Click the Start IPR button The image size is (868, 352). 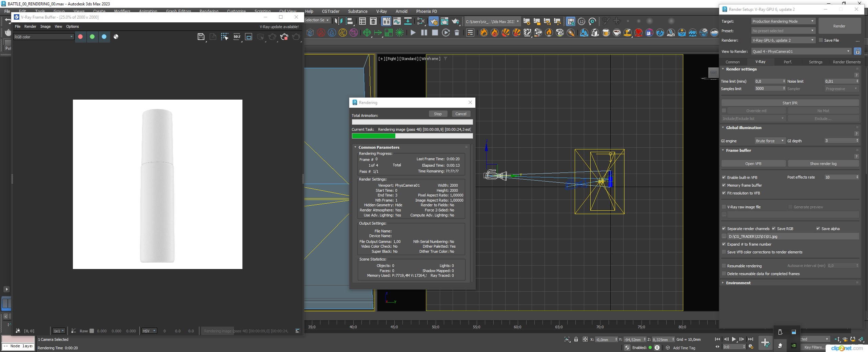790,103
